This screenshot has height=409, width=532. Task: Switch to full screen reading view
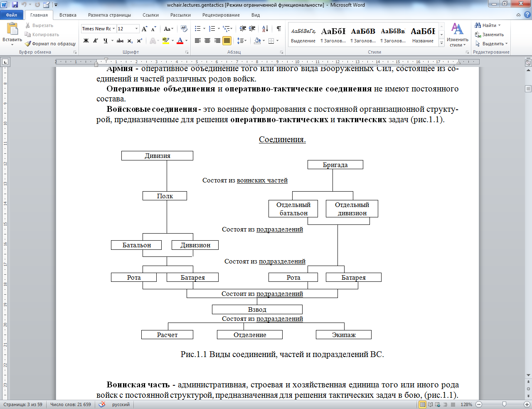[430, 404]
